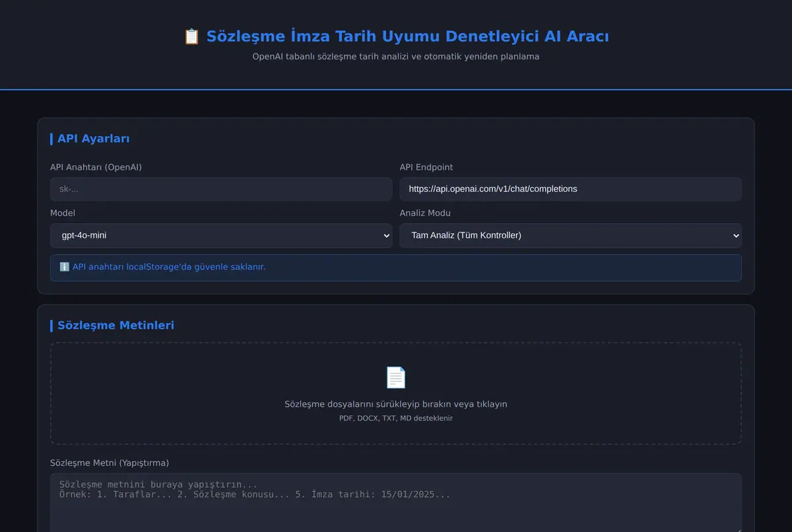This screenshot has width=792, height=532.
Task: Expand the Analiz Modu combo box
Action: pyautogui.click(x=570, y=236)
